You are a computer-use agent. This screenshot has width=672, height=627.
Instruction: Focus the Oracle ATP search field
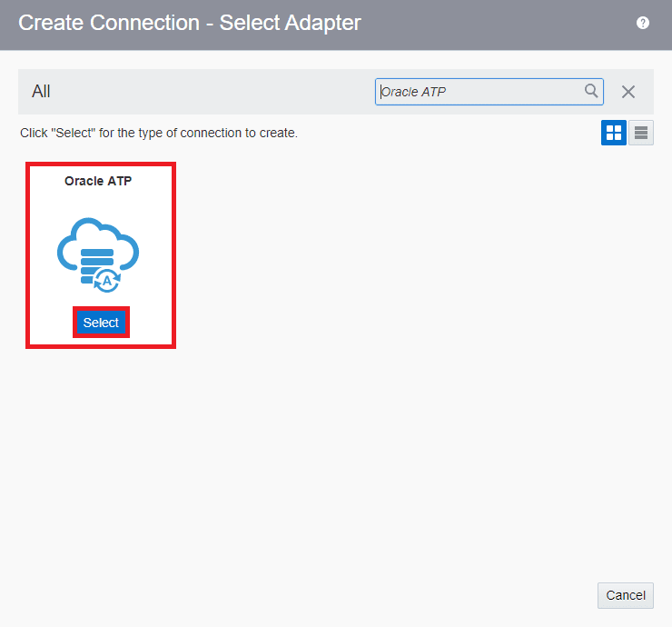click(x=489, y=92)
